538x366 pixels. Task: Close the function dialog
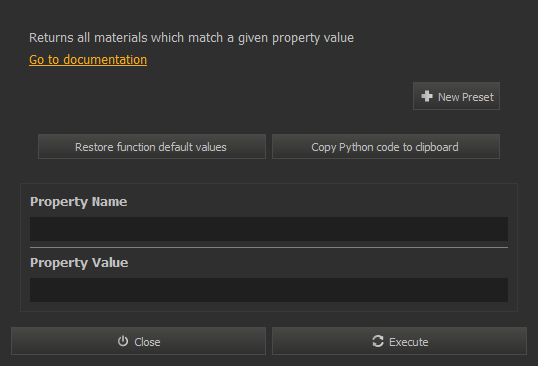(138, 341)
